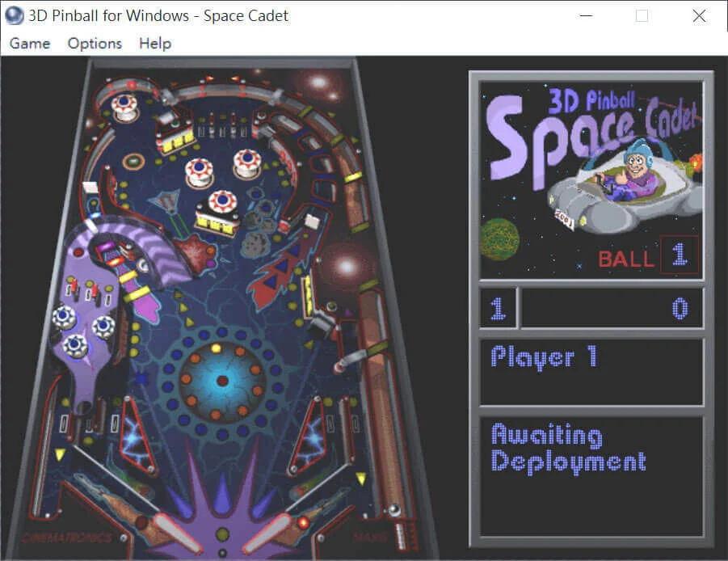The image size is (728, 561).
Task: Click the 'Awaiting Deployment' message text
Action: point(568,448)
